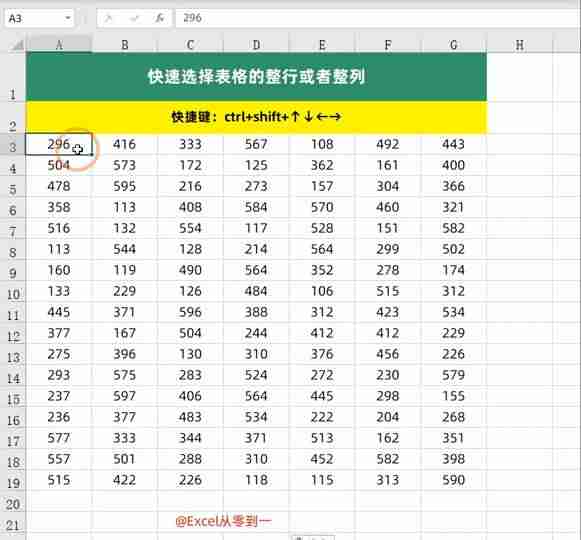The width and height of the screenshot is (581, 540).
Task: Open the Name Box dropdown arrow
Action: (67, 18)
